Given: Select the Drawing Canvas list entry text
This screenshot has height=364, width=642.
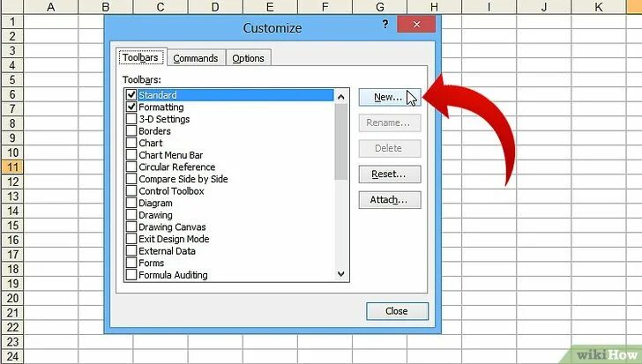Looking at the screenshot, I should point(172,227).
